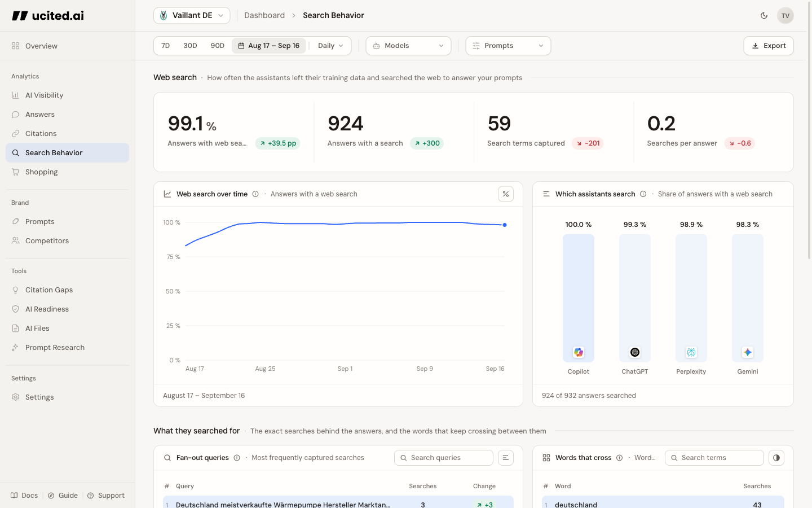Image resolution: width=812 pixels, height=508 pixels.
Task: Open the TV user avatar menu
Action: tap(785, 15)
